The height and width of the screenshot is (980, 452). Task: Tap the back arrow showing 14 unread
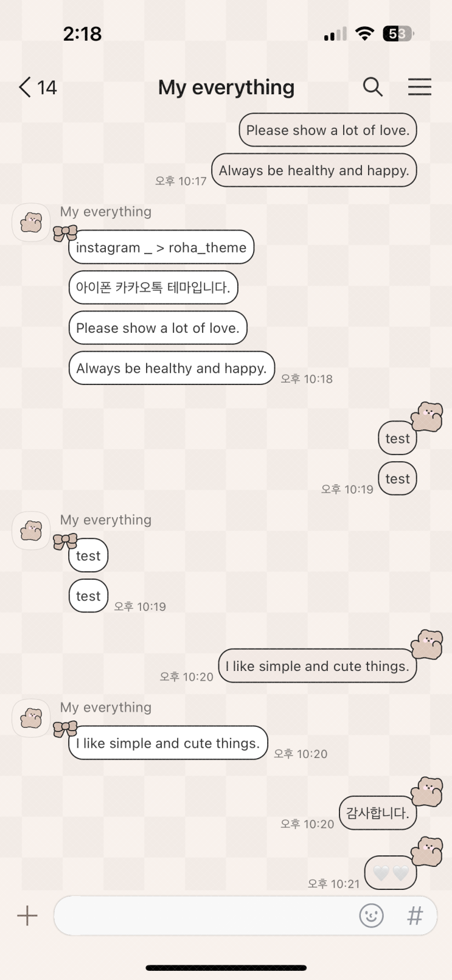pyautogui.click(x=38, y=88)
